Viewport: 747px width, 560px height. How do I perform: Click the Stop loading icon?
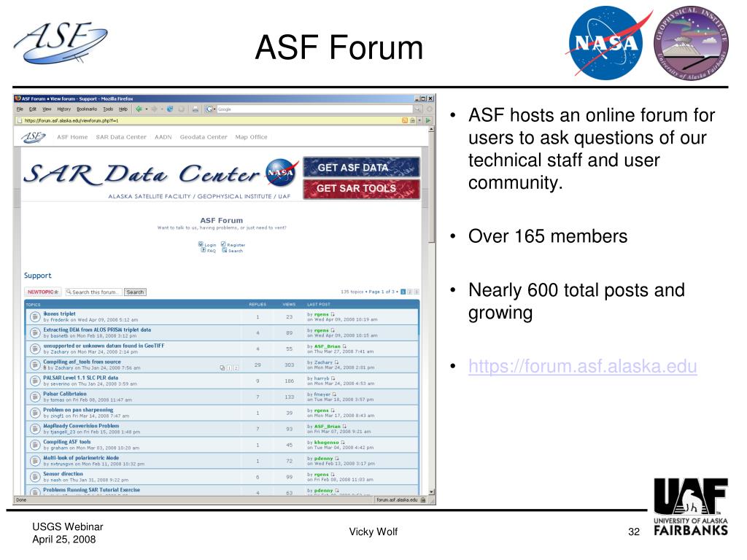182,109
